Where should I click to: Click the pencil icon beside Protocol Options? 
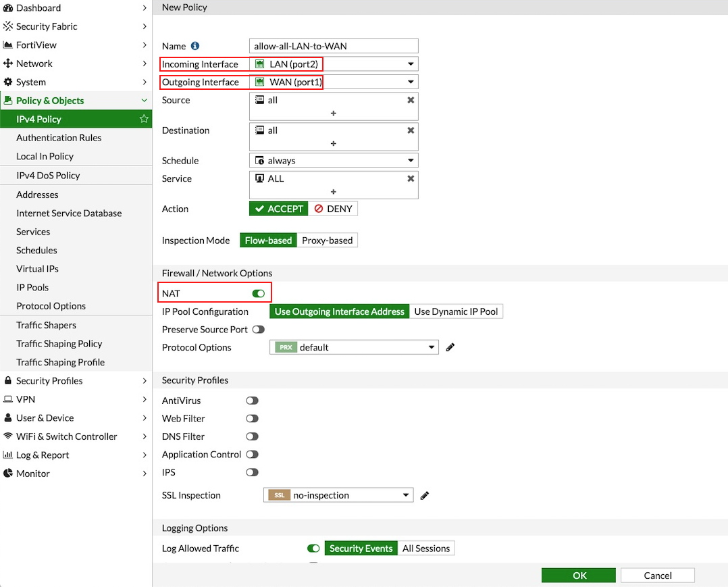pyautogui.click(x=450, y=347)
